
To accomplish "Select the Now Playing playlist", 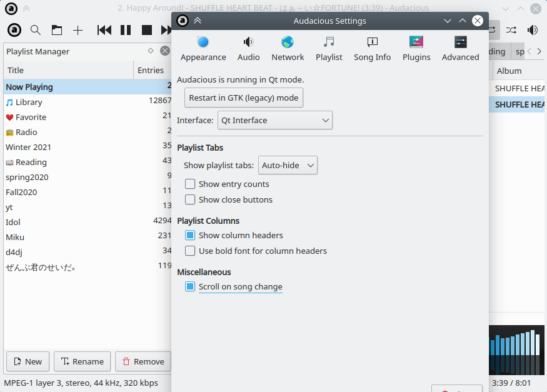I will click(x=88, y=87).
